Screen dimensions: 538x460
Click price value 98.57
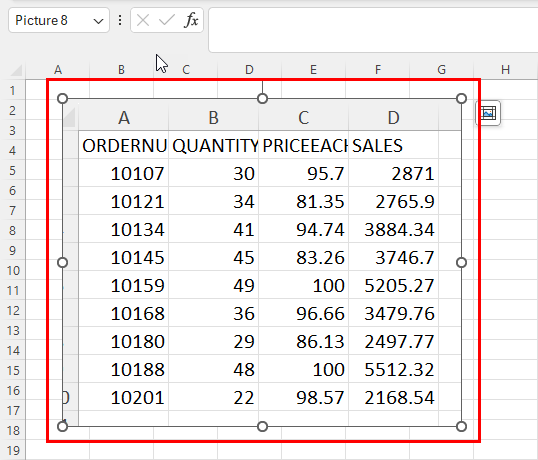320,398
